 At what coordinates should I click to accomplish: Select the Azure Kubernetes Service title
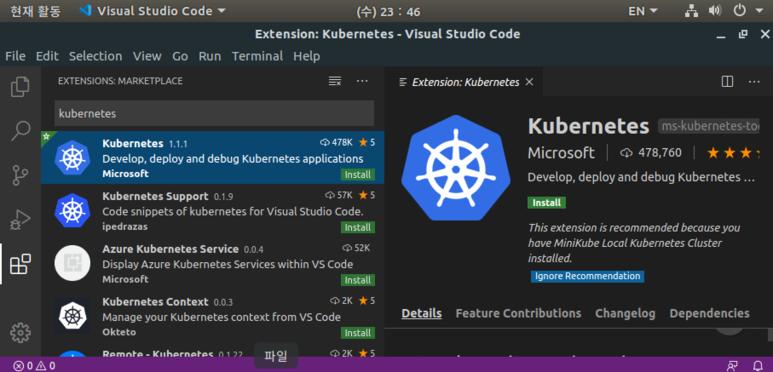click(171, 249)
